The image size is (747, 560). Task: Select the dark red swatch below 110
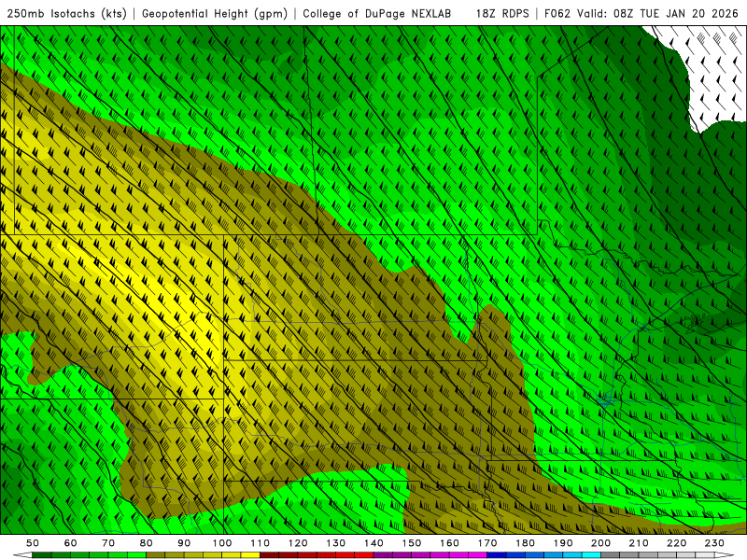point(270,555)
